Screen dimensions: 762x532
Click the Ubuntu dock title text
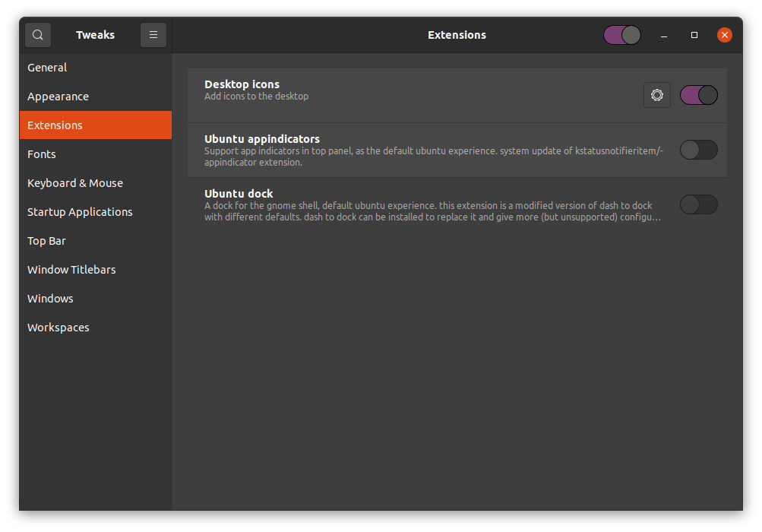click(239, 194)
